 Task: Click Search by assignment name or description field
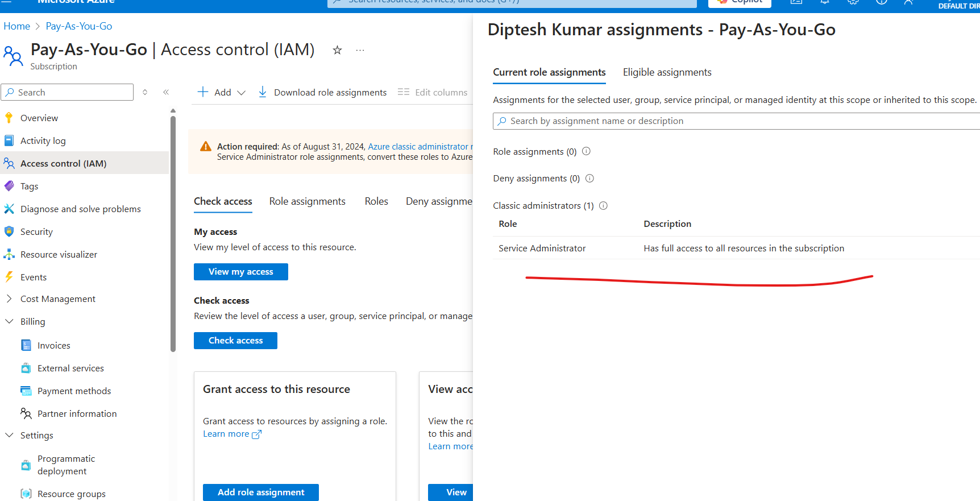point(736,121)
